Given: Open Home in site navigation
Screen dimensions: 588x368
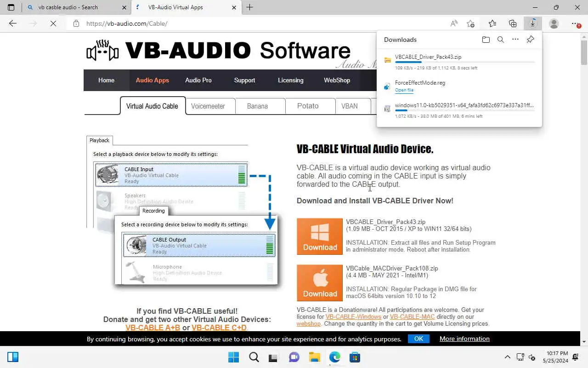Looking at the screenshot, I should click(106, 80).
